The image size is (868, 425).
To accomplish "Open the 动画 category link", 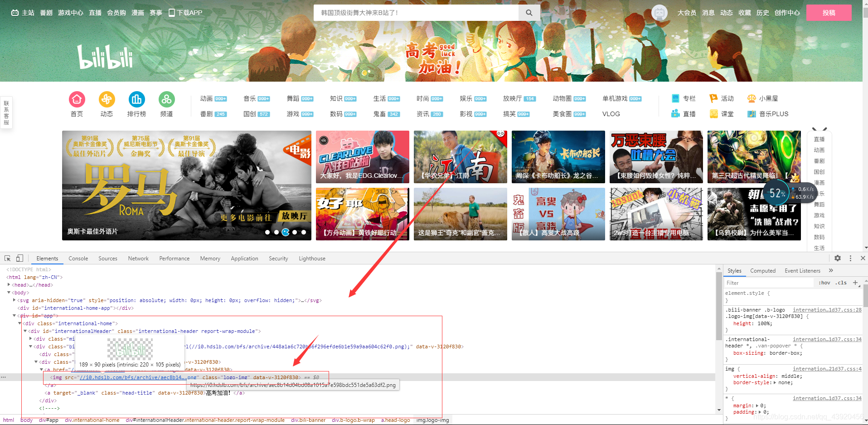I will (206, 98).
